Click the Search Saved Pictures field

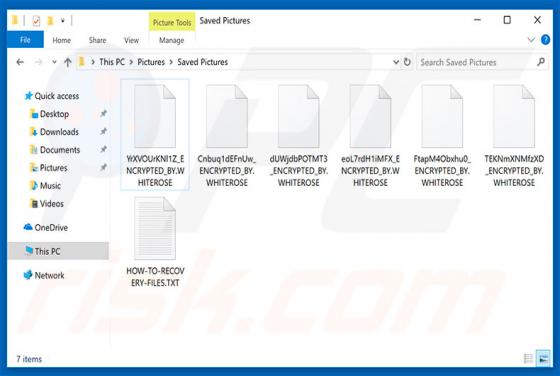[477, 62]
